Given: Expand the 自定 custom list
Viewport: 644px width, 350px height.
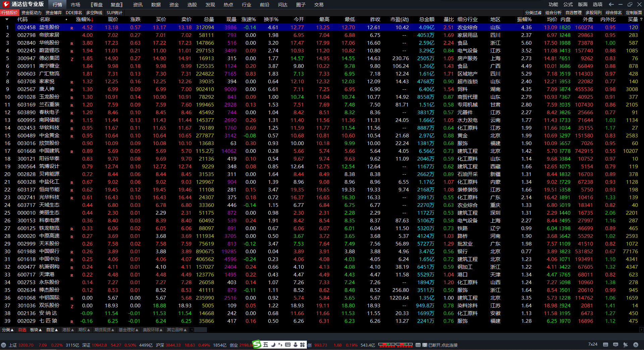Looking at the screenshot, I should click(x=52, y=330).
